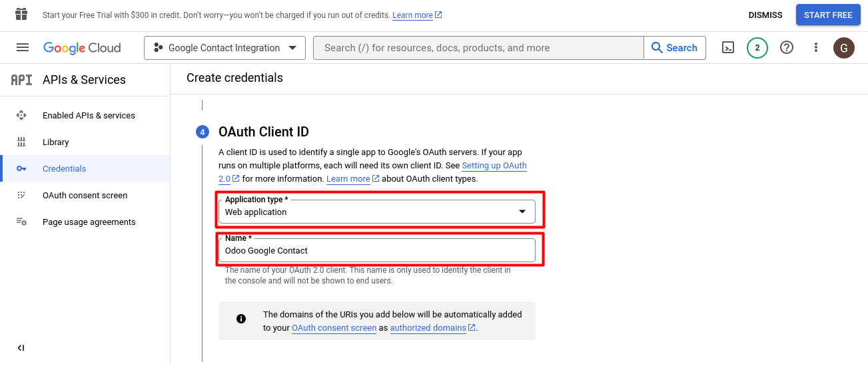The height and width of the screenshot is (366, 868).
Task: Open the main navigation hamburger menu
Action: pyautogui.click(x=23, y=47)
